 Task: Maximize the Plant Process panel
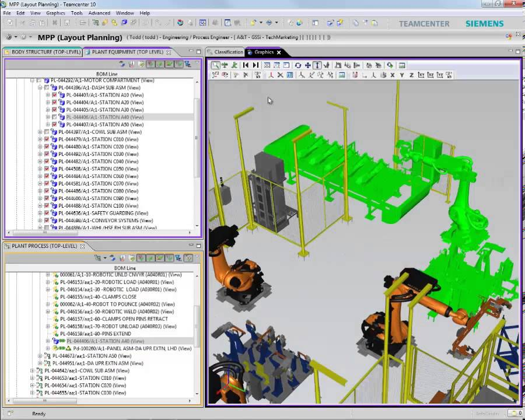(198, 246)
